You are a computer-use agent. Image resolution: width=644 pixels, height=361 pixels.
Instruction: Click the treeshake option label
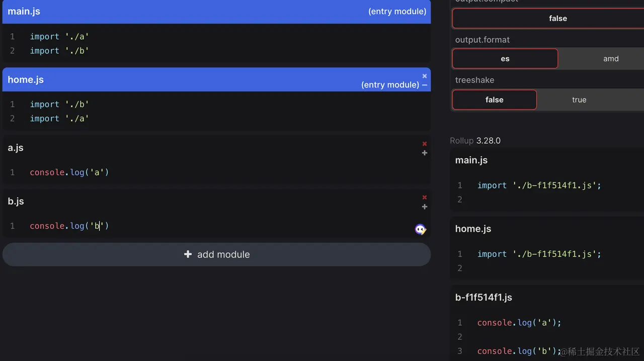point(474,80)
